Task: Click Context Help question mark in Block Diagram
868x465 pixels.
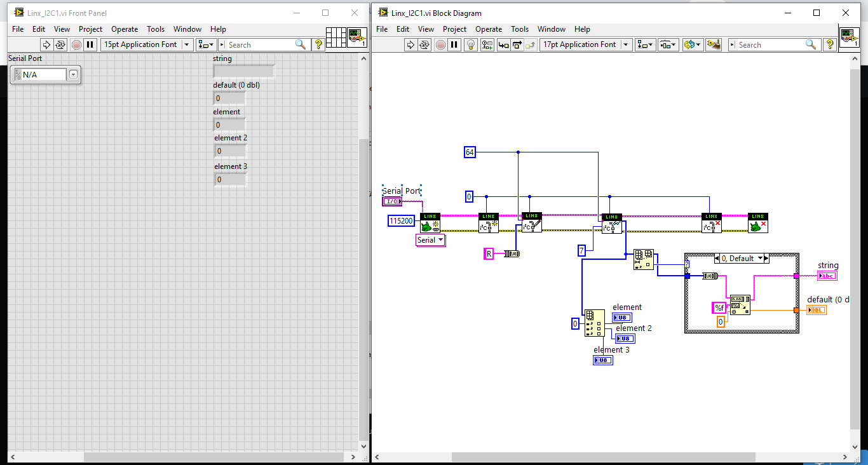Action: (x=829, y=44)
